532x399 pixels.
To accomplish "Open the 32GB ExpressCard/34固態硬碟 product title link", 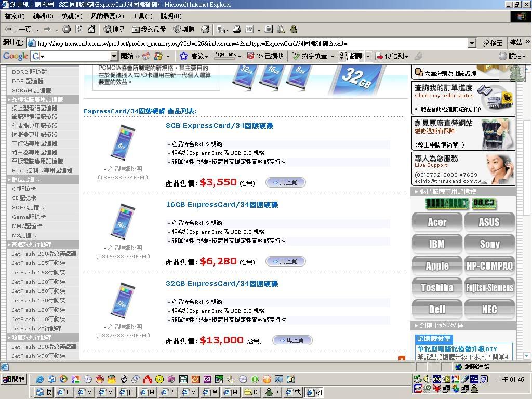I will click(222, 284).
